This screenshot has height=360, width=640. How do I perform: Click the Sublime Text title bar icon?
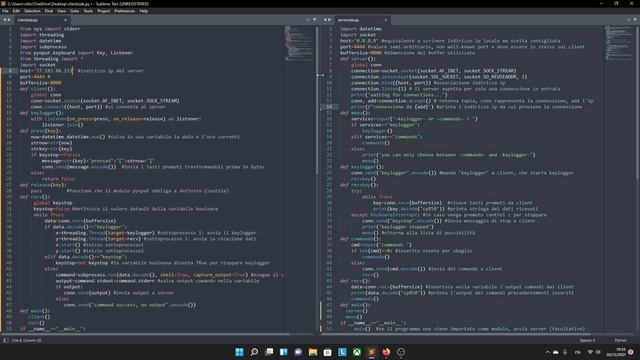click(4, 3)
